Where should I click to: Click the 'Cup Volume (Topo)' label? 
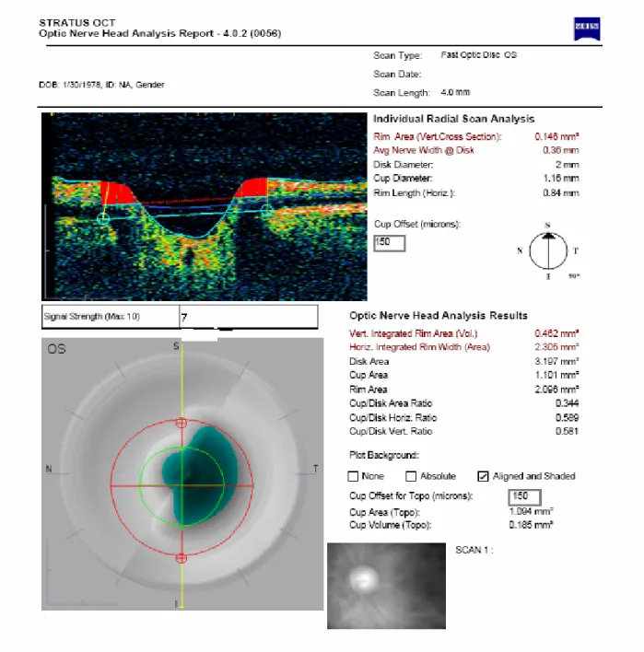coord(391,525)
